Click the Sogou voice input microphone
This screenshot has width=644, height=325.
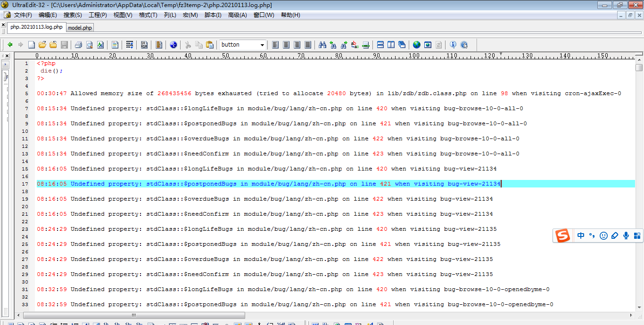pos(626,236)
